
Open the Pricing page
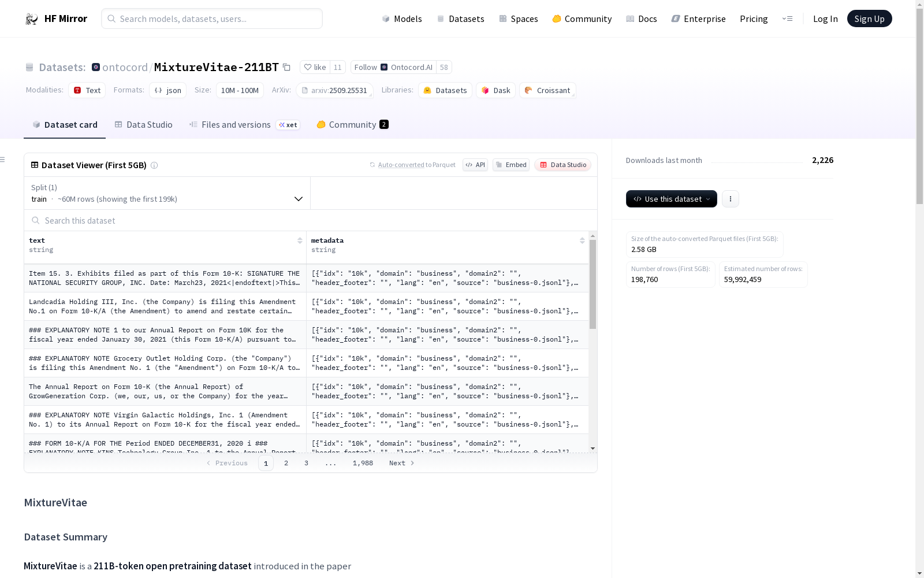tap(754, 19)
